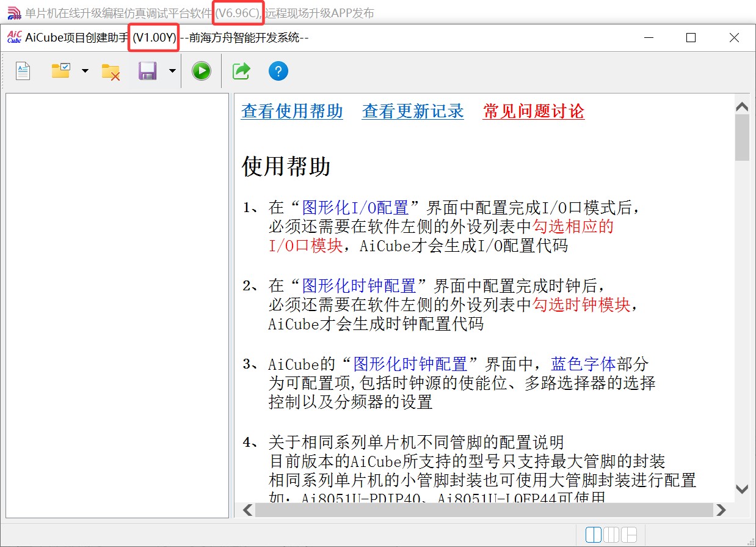This screenshot has width=756, height=547.
Task: Click the horizontal scrollbar left arrow
Action: 248,510
